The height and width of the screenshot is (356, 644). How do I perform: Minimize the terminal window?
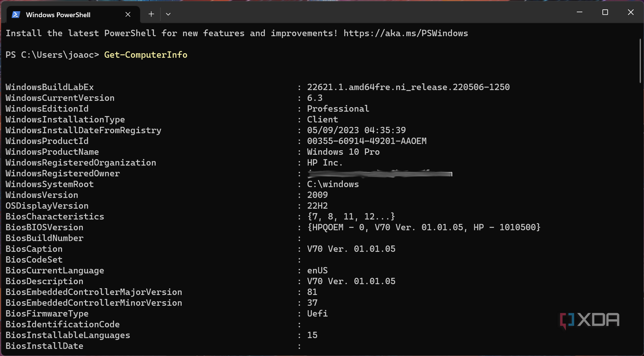[x=579, y=12]
